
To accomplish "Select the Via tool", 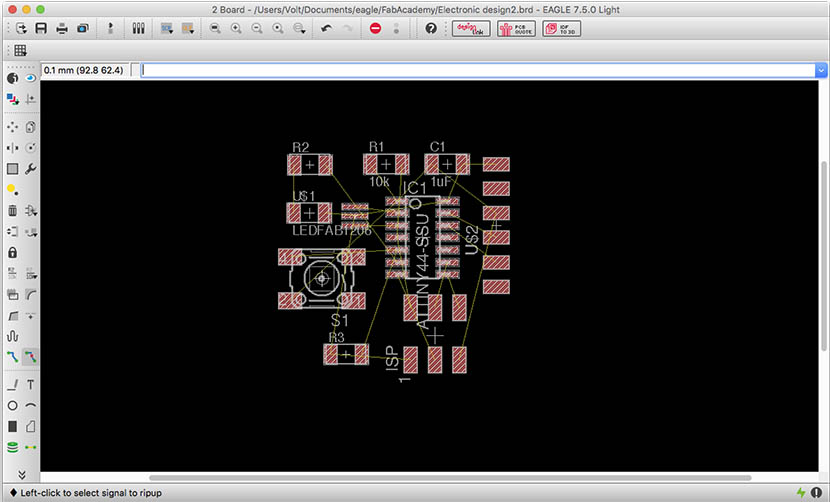I will (12, 447).
